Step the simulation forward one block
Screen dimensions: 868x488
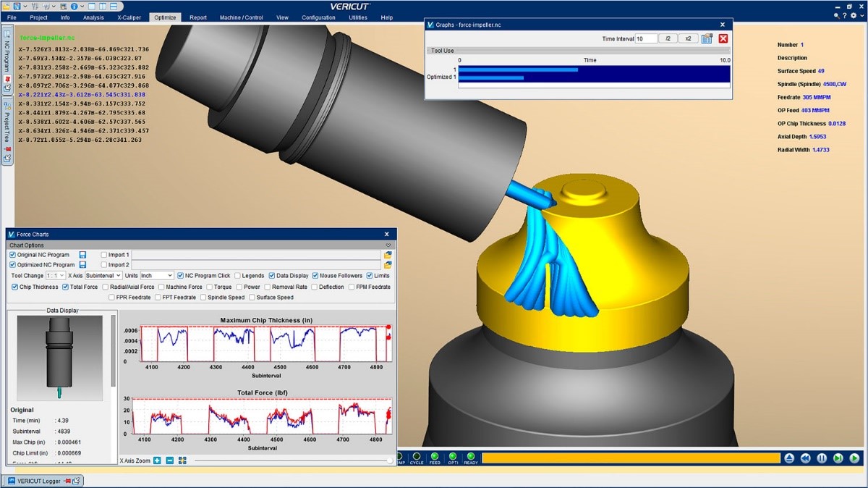tap(838, 458)
